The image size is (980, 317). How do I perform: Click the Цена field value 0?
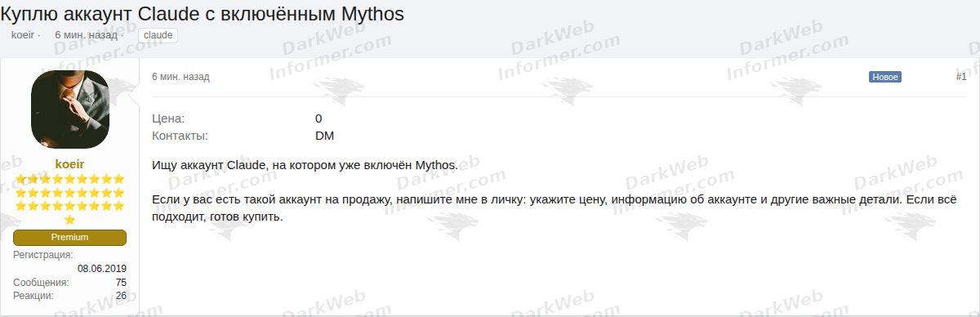point(318,118)
